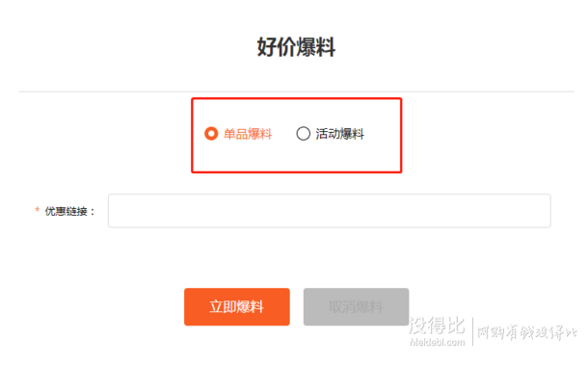Click the 好价爆料 page heading
The height and width of the screenshot is (365, 588).
[x=296, y=47]
